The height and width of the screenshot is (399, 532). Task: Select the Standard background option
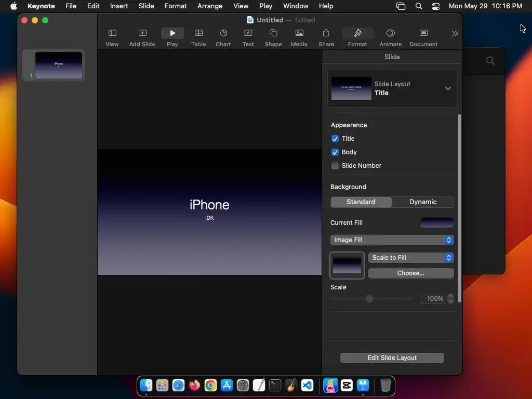click(x=361, y=202)
